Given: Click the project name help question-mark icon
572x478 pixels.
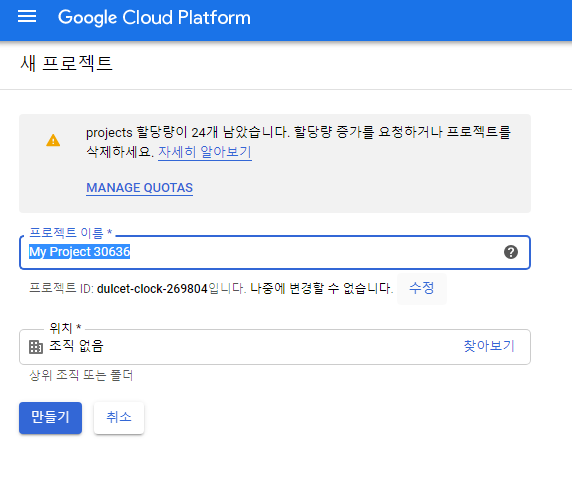Looking at the screenshot, I should click(511, 252).
